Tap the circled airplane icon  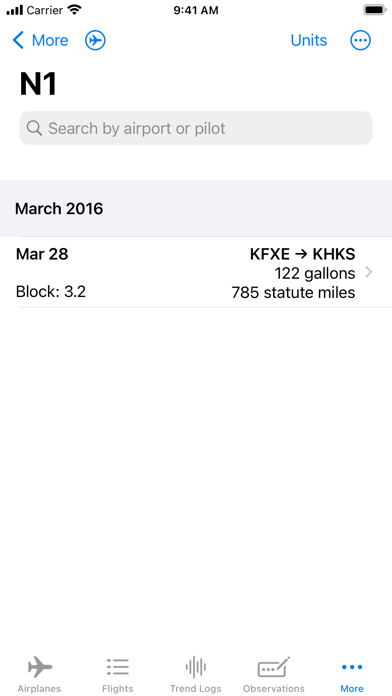(x=95, y=40)
